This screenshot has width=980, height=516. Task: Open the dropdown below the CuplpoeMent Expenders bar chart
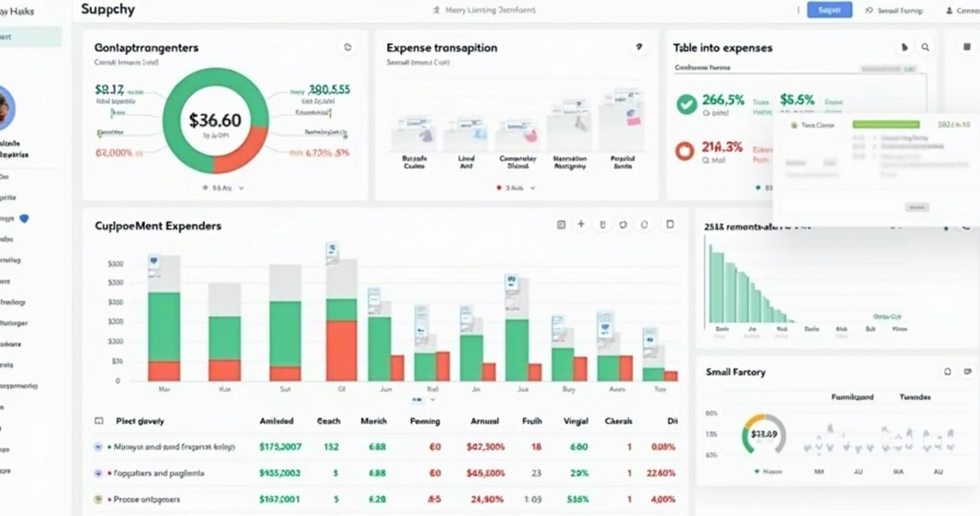coord(423,399)
